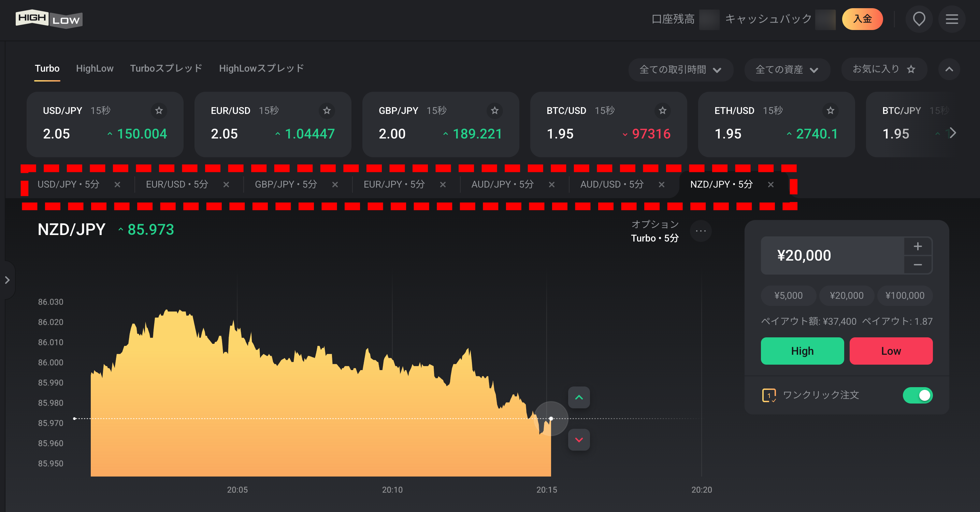This screenshot has height=512, width=980.
Task: Favorite the ETH/USD 15秒 card star
Action: 830,111
